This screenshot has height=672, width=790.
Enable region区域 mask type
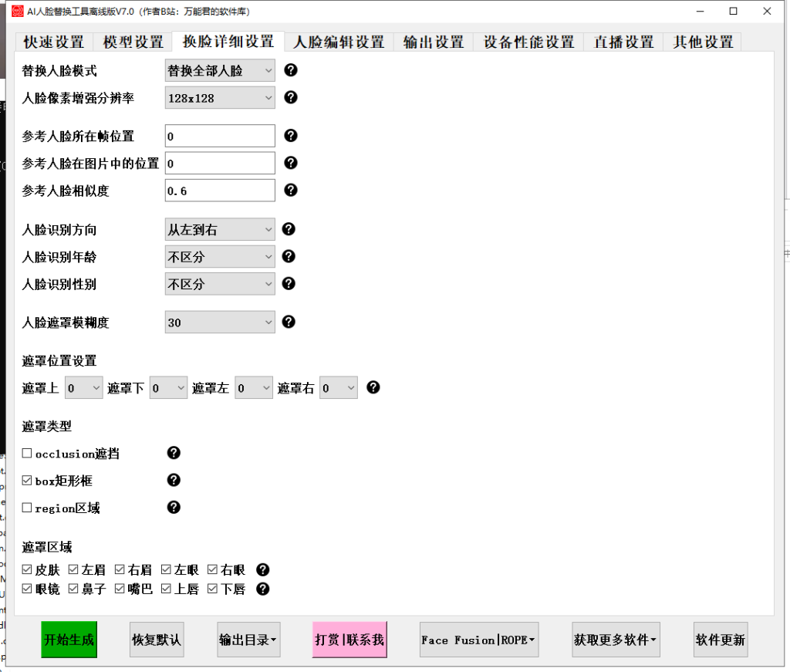[x=27, y=508]
